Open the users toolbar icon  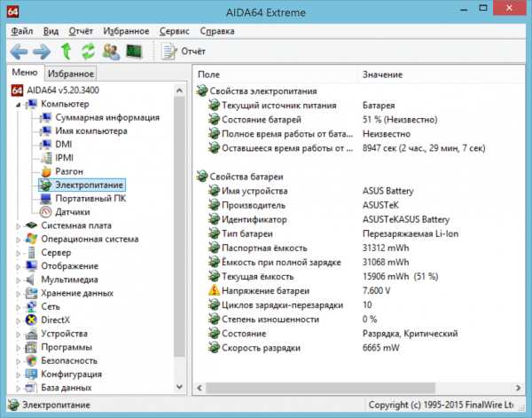(112, 51)
